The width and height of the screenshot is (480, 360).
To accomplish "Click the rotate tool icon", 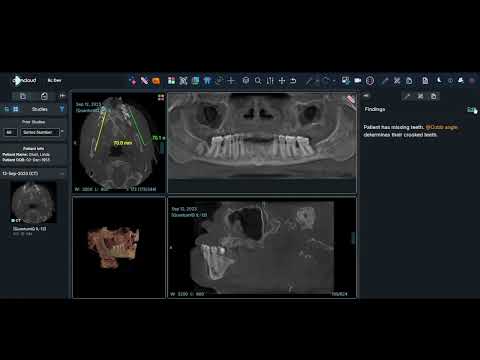I will click(326, 80).
